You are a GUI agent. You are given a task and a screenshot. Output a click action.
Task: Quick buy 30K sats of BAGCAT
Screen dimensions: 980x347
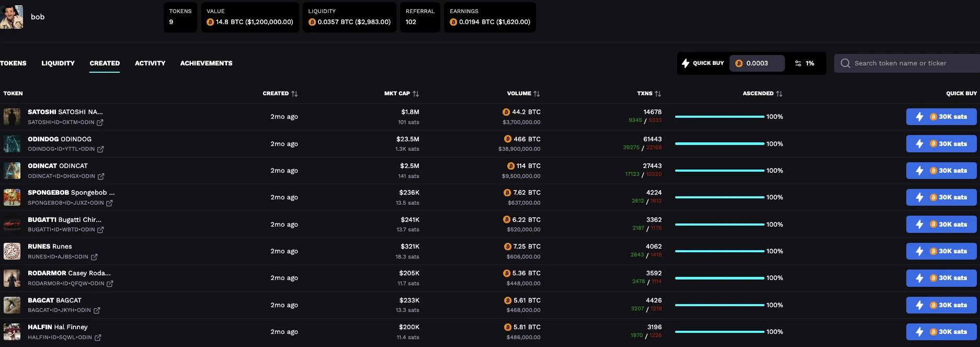click(x=941, y=305)
